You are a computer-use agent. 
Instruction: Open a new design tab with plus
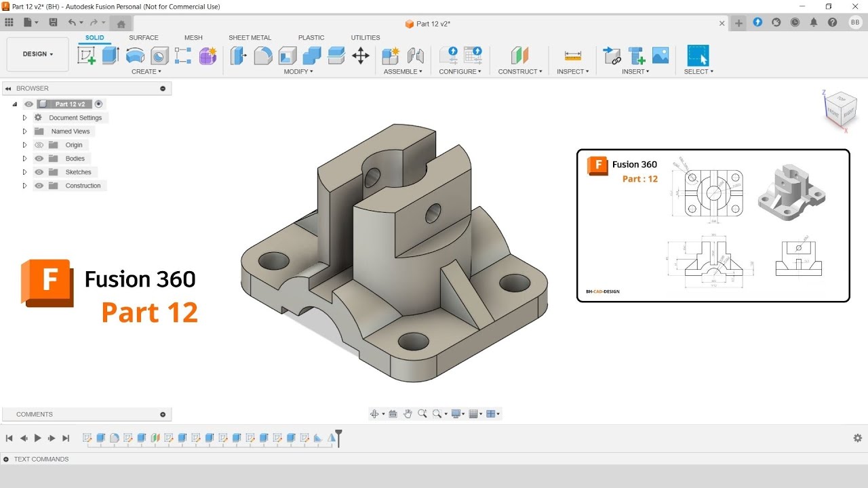pyautogui.click(x=738, y=23)
